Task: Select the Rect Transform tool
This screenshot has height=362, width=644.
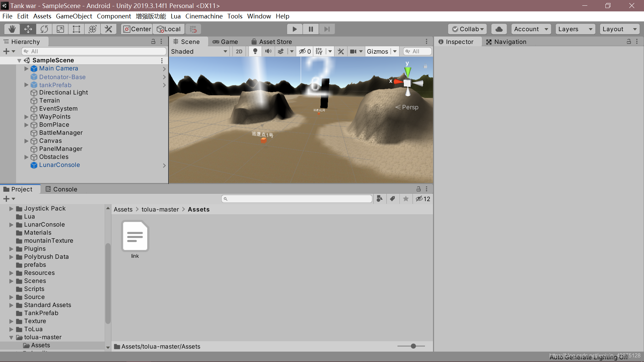Action: click(x=76, y=29)
